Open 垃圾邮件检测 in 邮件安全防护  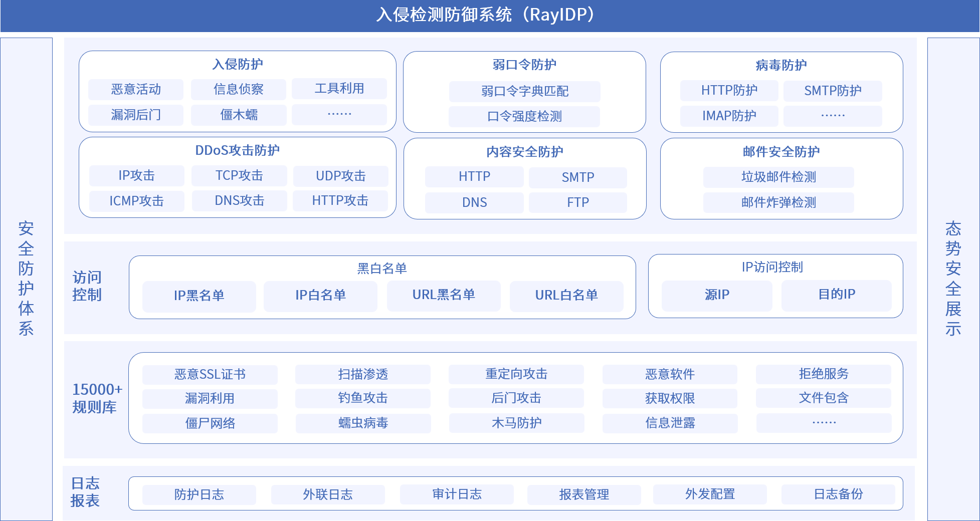(778, 177)
